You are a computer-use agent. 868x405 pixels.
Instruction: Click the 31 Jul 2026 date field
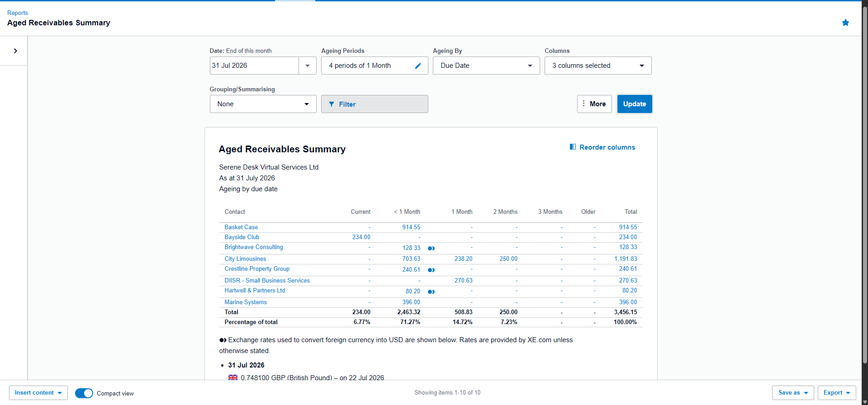(x=254, y=66)
